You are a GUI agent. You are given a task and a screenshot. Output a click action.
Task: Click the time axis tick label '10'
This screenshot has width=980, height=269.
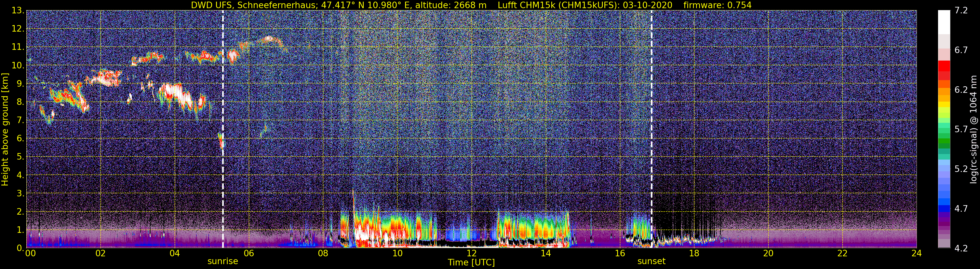(x=397, y=253)
